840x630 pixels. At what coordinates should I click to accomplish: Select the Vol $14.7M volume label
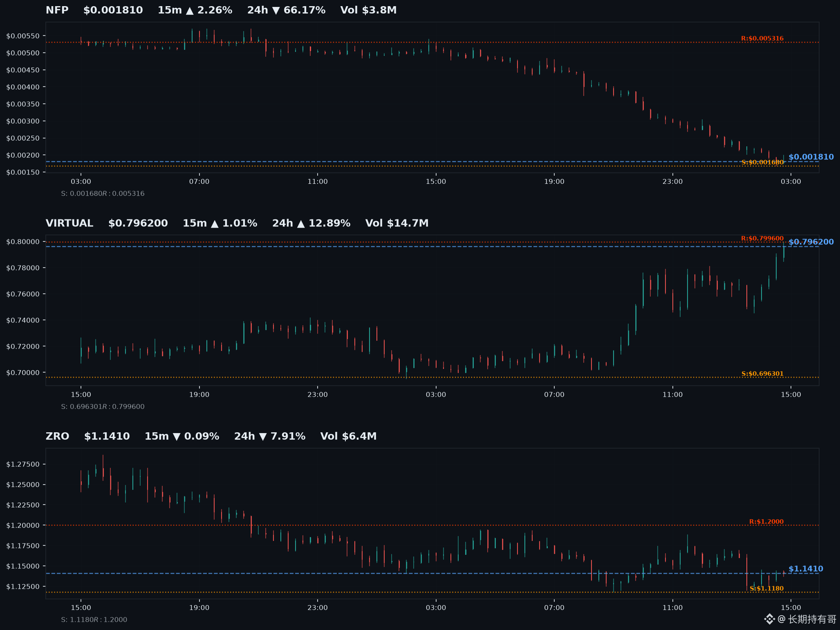click(x=397, y=223)
